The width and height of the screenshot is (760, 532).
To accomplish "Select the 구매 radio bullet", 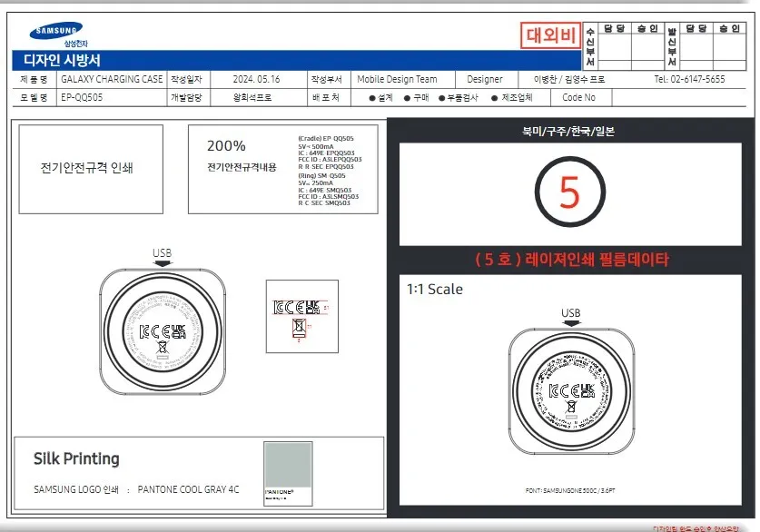I will 407,98.
